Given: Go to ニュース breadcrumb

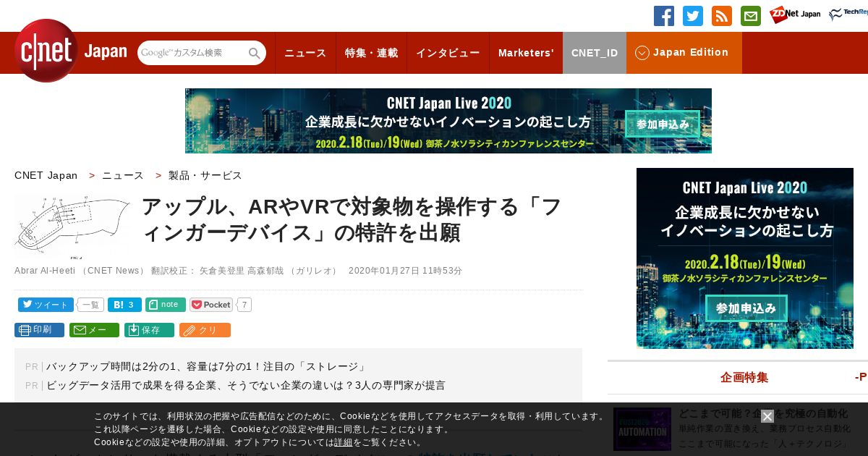Looking at the screenshot, I should tap(123, 175).
